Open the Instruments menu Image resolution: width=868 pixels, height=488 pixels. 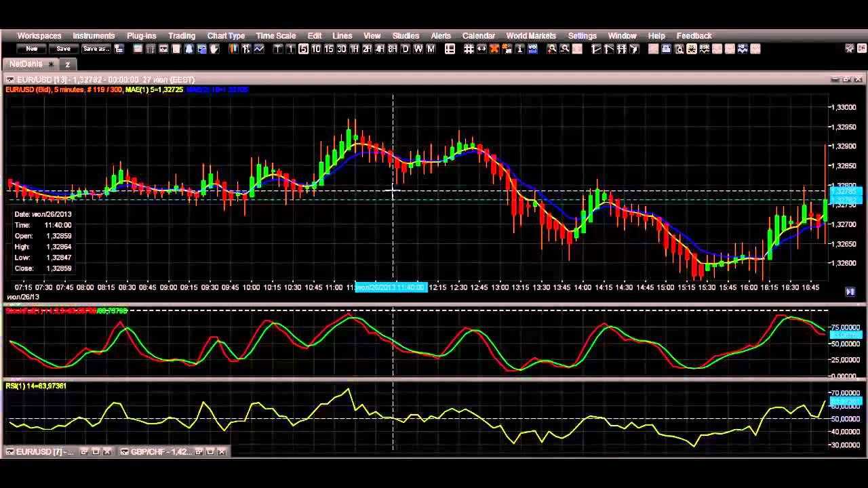(94, 36)
